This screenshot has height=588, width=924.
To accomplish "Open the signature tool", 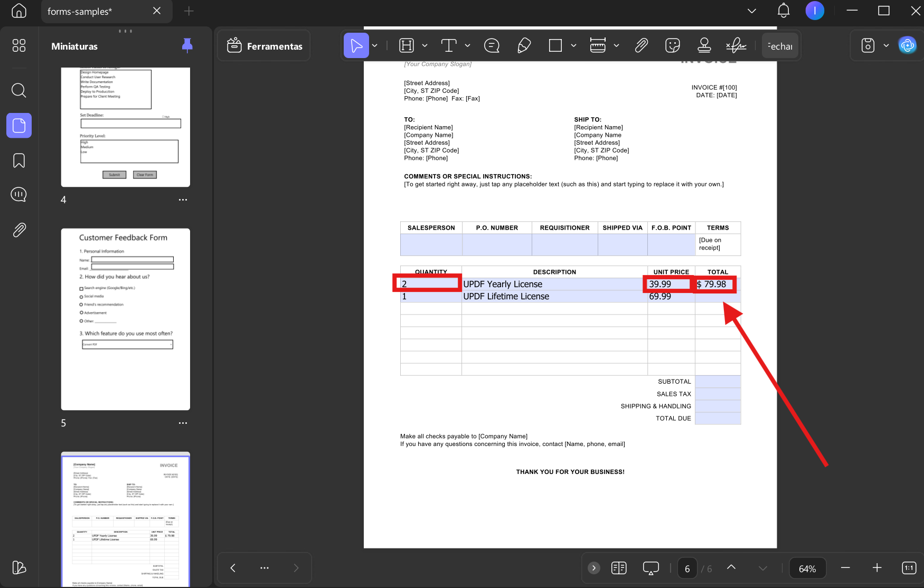I will tap(736, 46).
